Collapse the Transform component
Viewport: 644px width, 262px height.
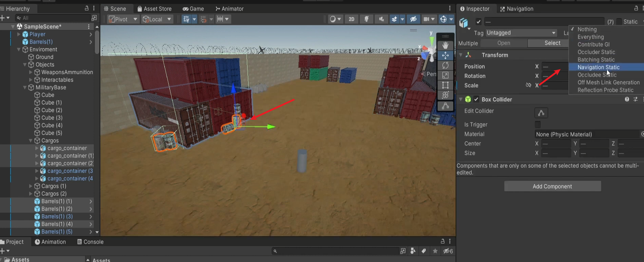click(x=461, y=55)
